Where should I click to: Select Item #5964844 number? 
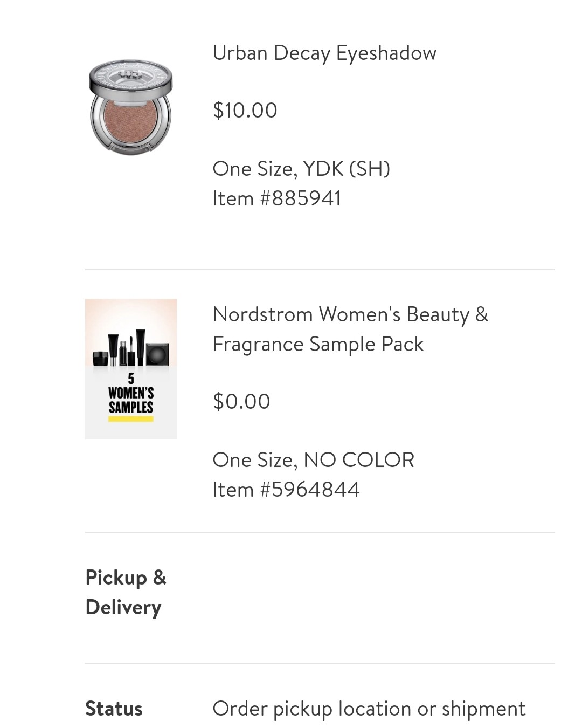286,490
